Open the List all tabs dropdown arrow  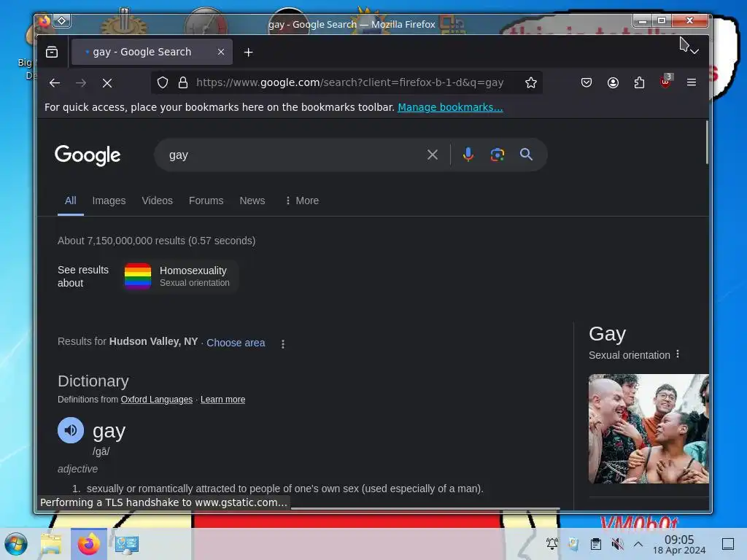tap(694, 52)
